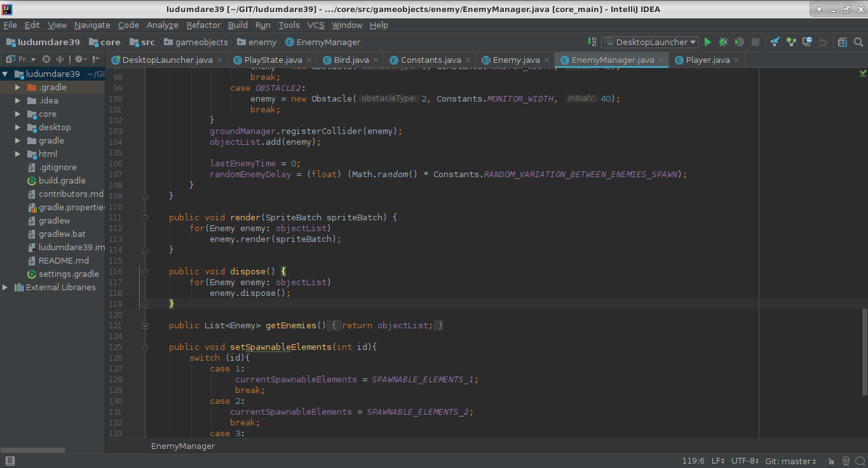The width and height of the screenshot is (868, 468).
Task: Start debugging with the bug icon
Action: coord(724,42)
